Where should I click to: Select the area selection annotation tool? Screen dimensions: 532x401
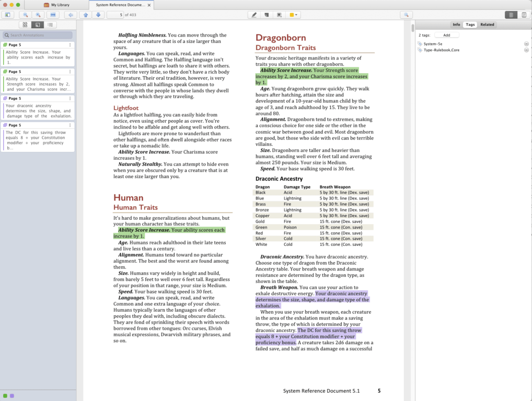280,14
